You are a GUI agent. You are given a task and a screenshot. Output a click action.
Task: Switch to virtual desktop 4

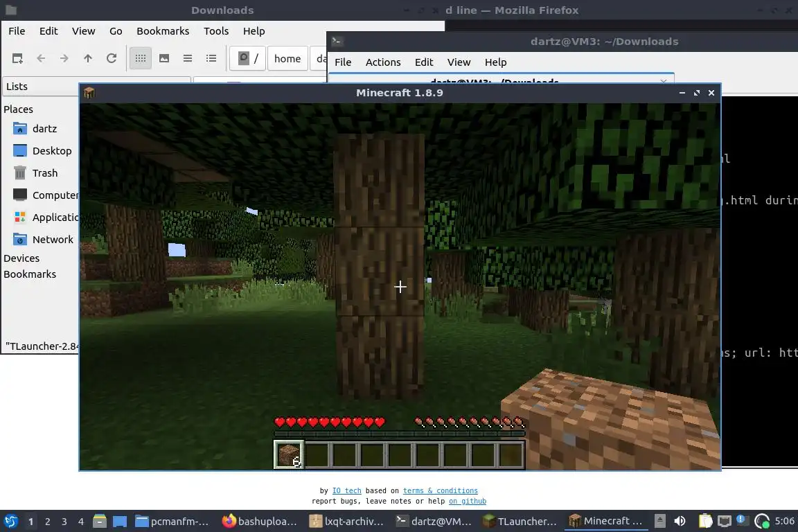click(x=81, y=522)
